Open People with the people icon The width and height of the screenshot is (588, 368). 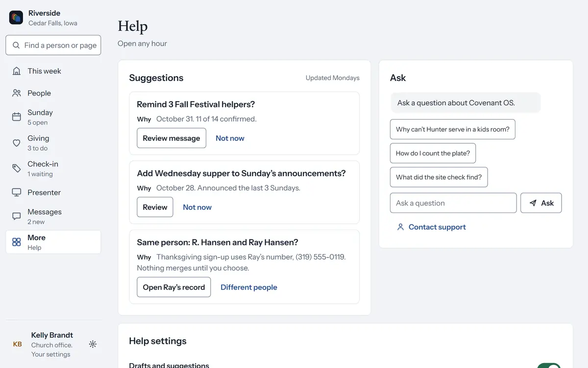coord(17,93)
